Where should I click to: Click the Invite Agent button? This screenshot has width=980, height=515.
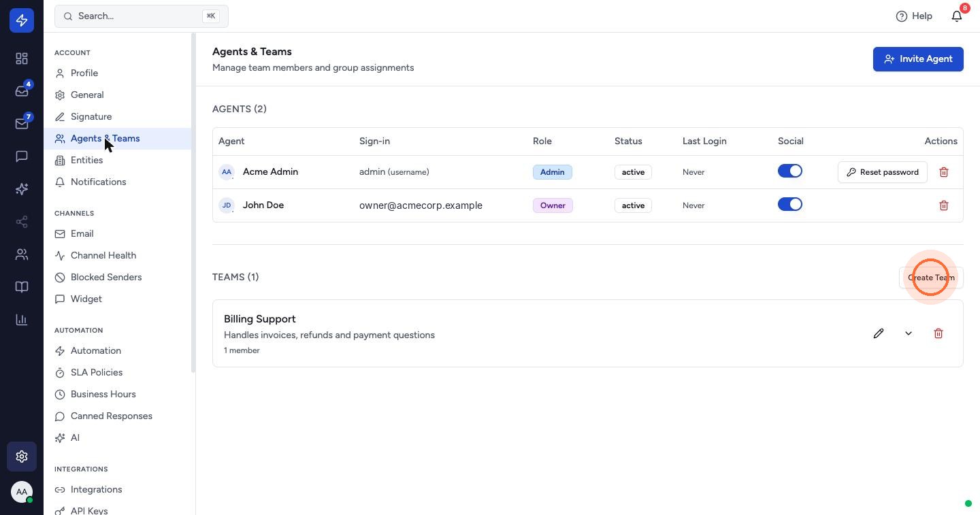[x=918, y=59]
